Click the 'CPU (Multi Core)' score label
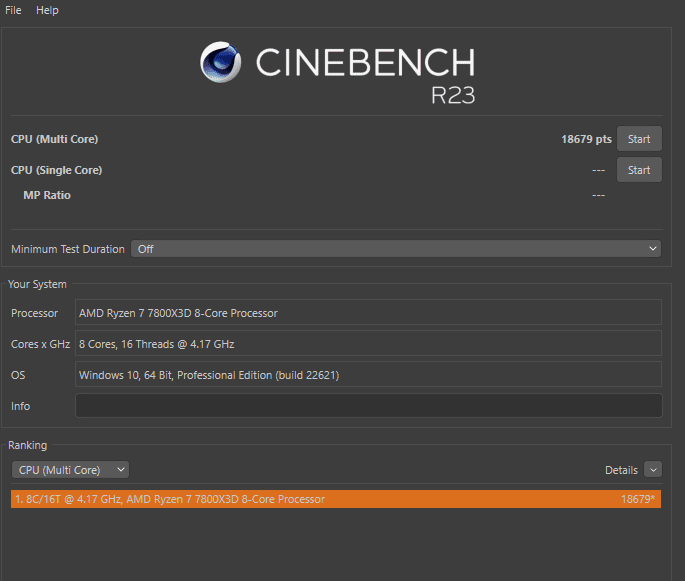 [55, 139]
